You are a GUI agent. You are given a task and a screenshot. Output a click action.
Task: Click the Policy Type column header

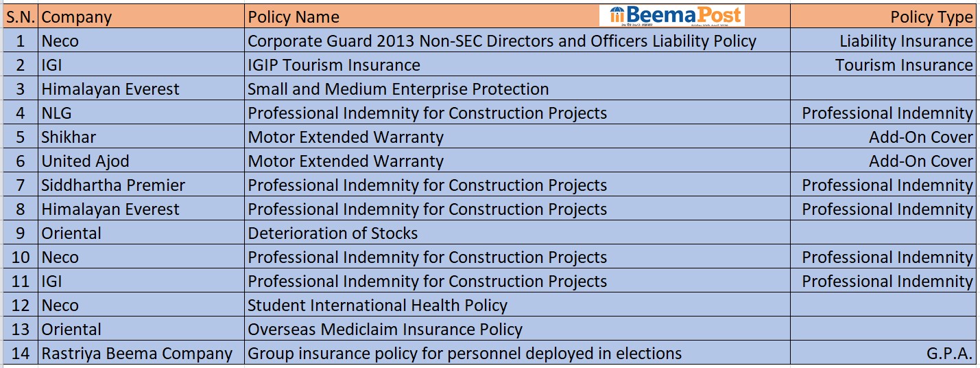click(931, 17)
